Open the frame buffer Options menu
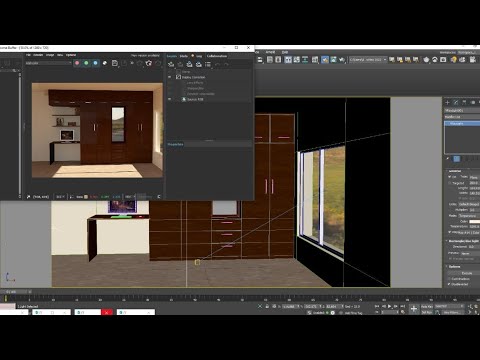Image resolution: width=480 pixels, height=360 pixels. 71,55
